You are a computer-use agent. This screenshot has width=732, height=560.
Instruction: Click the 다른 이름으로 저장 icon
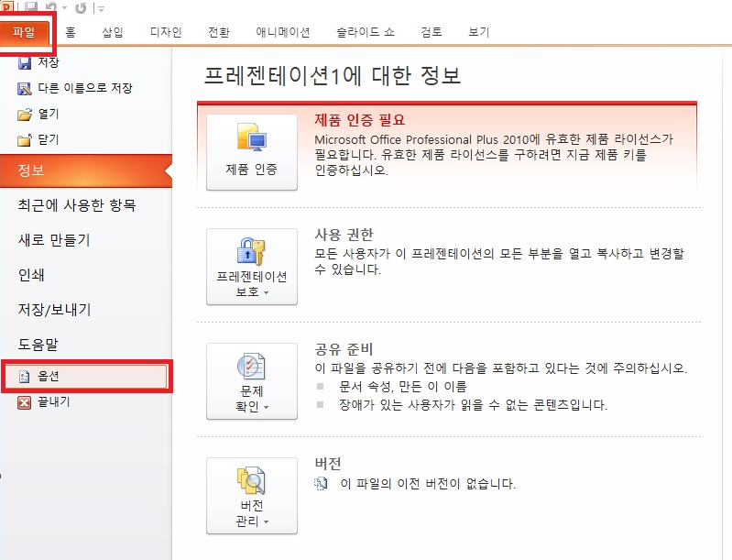coord(24,88)
